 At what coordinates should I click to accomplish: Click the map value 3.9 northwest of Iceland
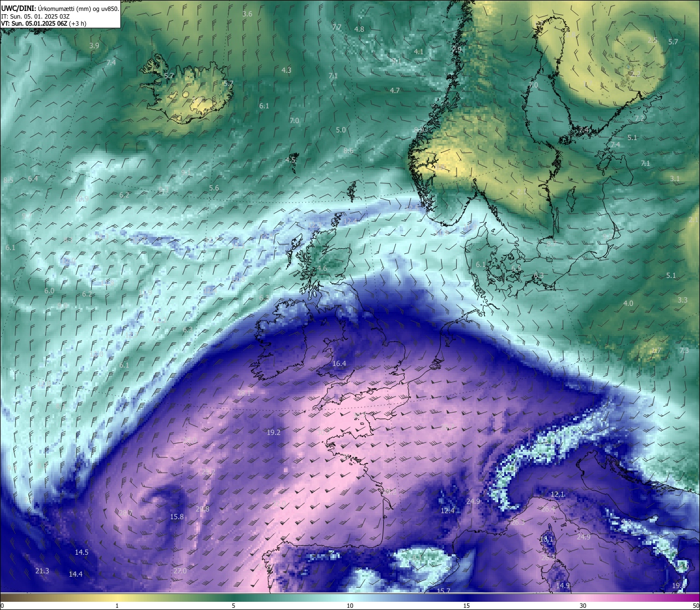[94, 46]
